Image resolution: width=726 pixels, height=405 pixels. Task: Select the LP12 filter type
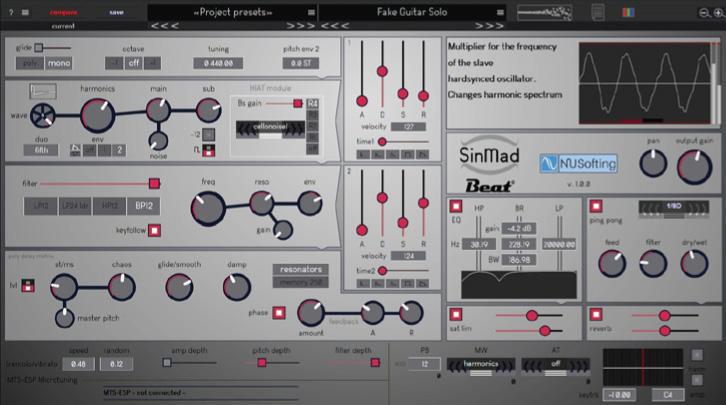tap(41, 206)
